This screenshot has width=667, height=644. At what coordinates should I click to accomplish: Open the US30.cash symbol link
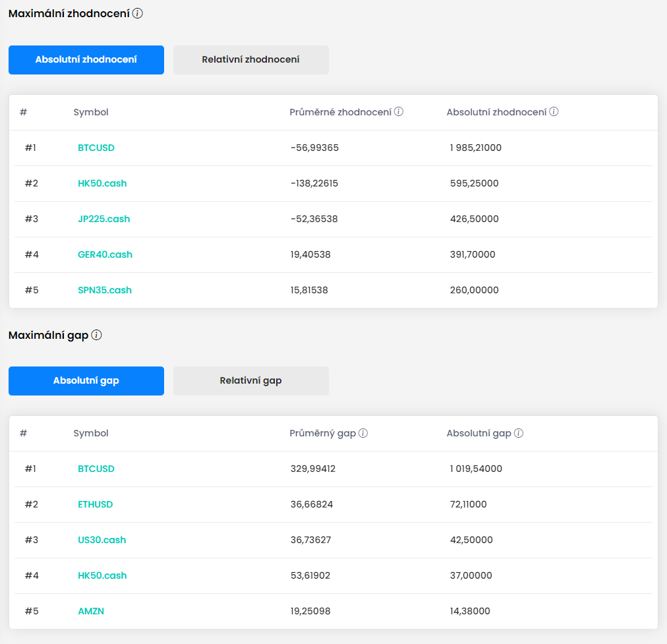[x=102, y=540]
